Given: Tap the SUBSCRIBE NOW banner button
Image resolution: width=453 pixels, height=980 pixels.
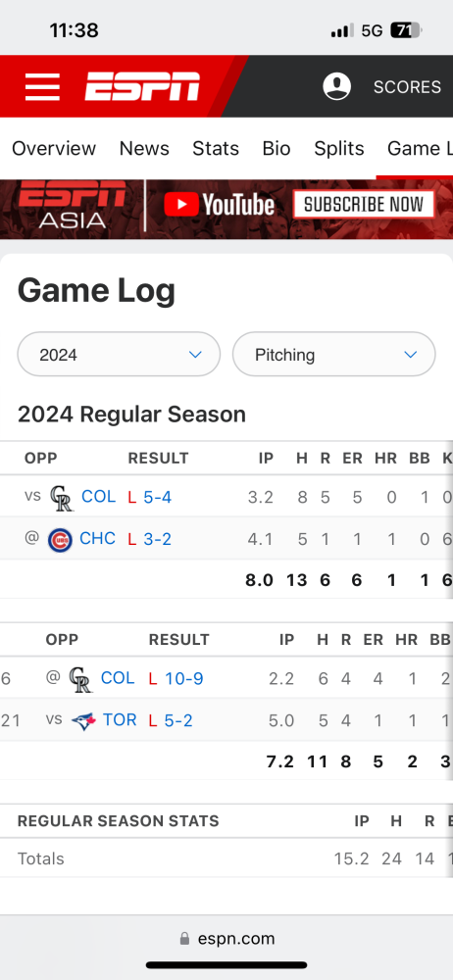Looking at the screenshot, I should 364,205.
